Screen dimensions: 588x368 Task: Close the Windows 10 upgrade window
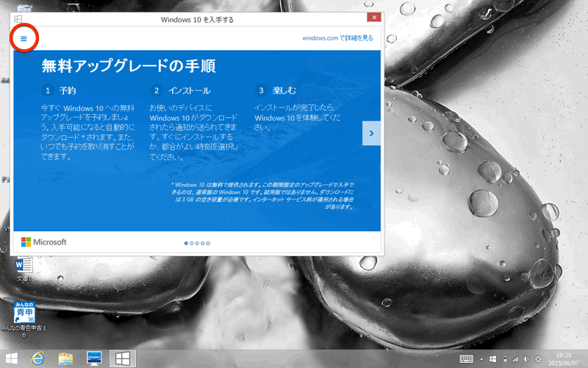(x=374, y=18)
